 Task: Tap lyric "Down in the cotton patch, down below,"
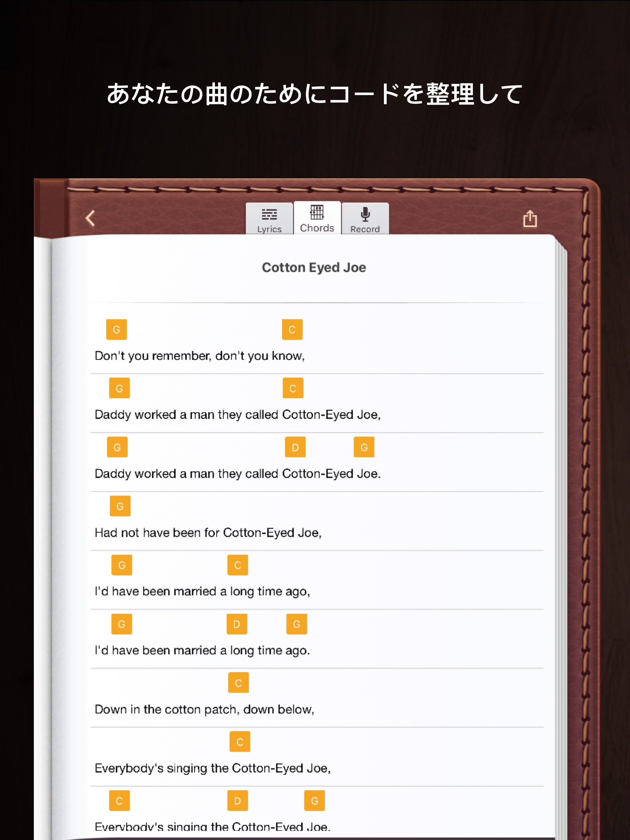point(205,709)
